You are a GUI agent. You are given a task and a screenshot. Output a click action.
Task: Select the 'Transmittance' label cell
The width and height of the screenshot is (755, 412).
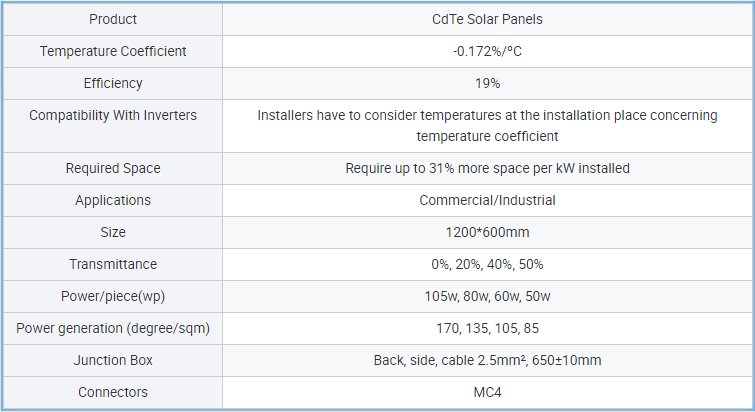tap(113, 264)
